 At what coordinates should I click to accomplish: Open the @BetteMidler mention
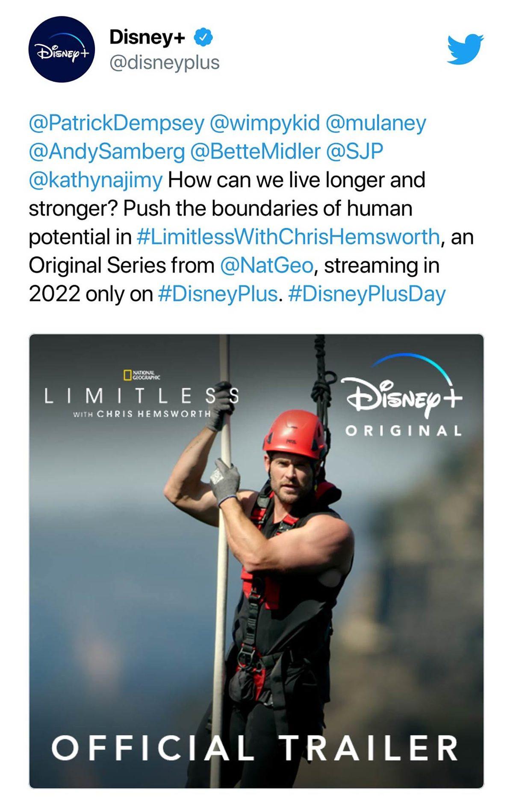255,152
